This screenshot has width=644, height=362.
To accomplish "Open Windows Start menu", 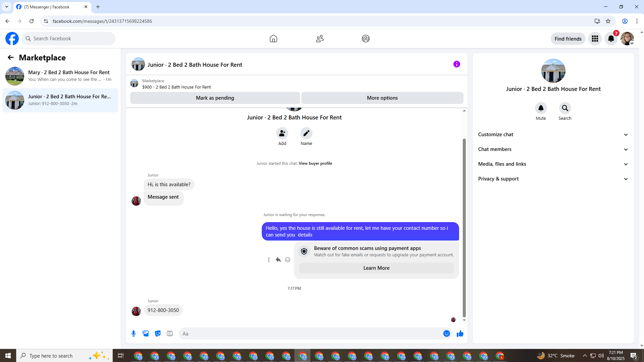I will [x=8, y=356].
